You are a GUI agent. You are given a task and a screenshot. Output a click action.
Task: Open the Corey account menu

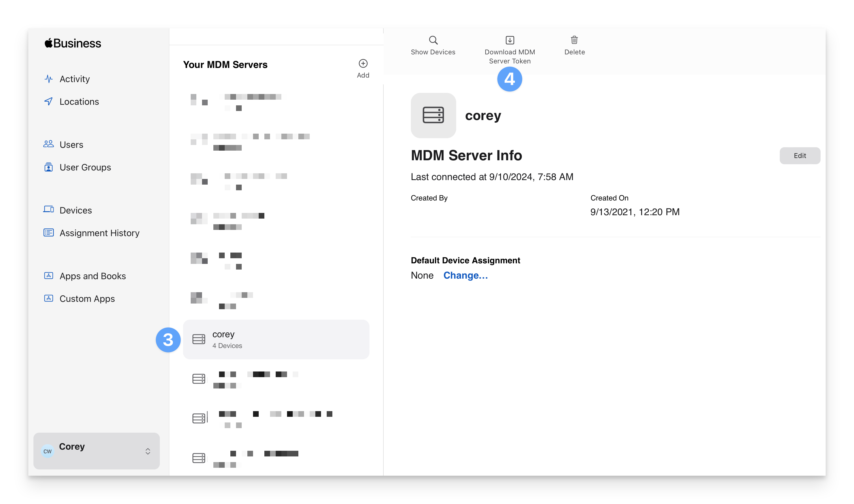point(96,451)
